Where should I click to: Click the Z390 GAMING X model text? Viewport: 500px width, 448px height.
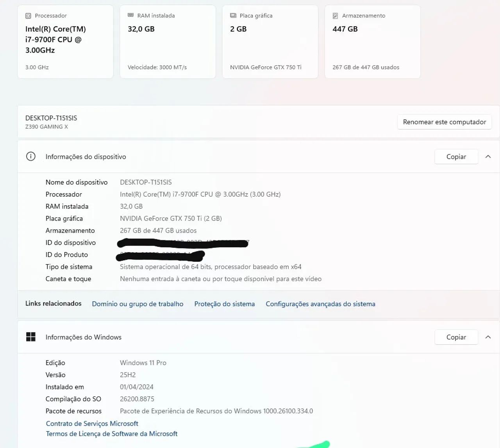46,126
